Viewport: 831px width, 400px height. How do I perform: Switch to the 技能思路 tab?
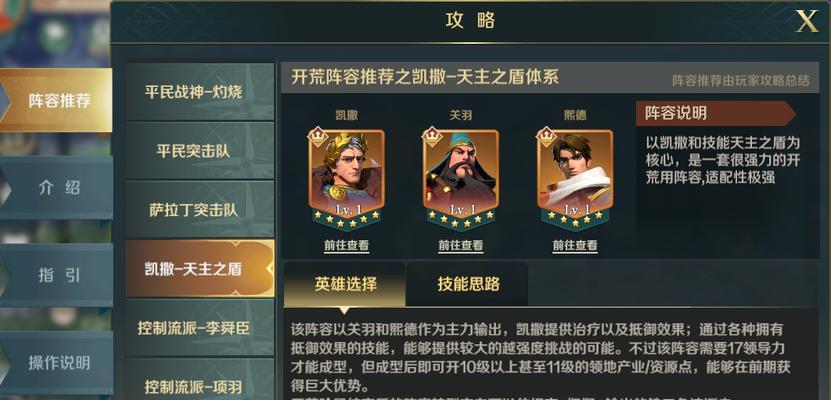(468, 284)
